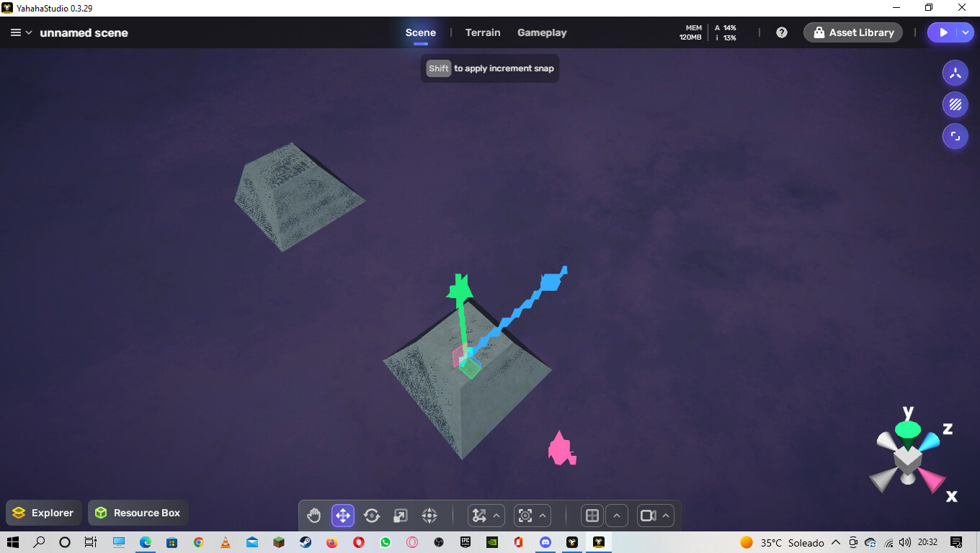Expand the camera options chevron

[667, 516]
